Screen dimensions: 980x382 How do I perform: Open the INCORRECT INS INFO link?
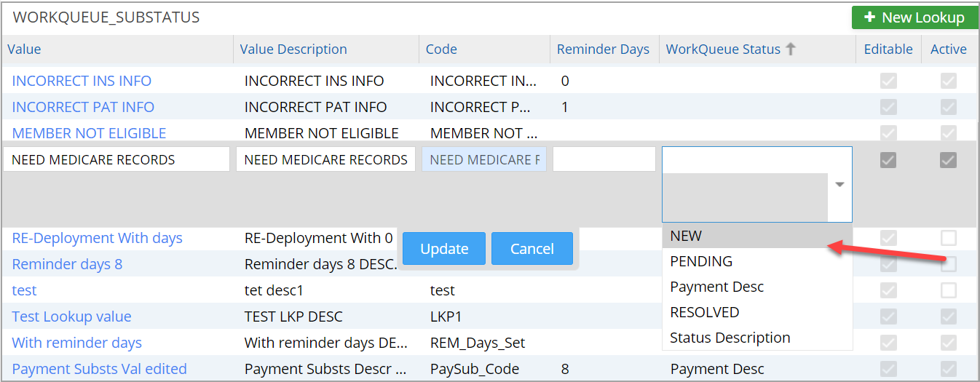[82, 81]
